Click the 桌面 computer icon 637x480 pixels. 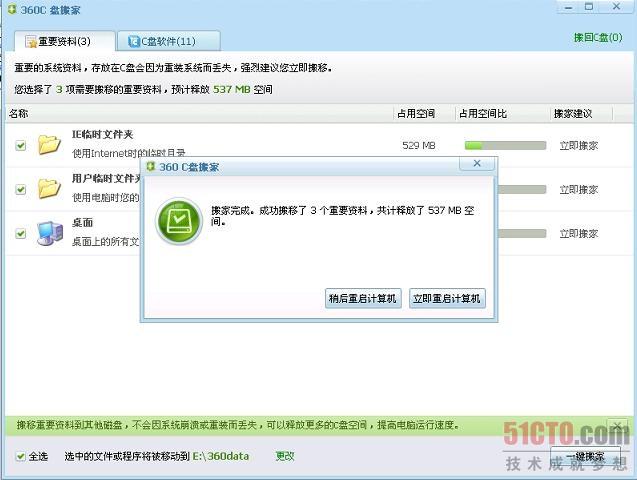pos(50,233)
